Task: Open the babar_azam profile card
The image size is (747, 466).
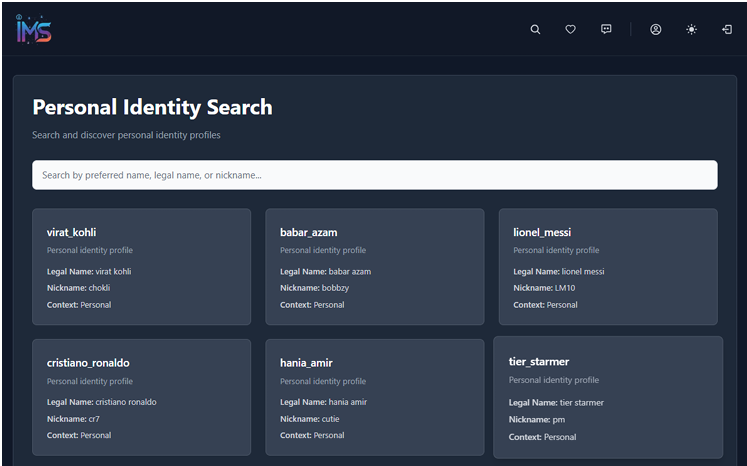Action: pos(374,266)
